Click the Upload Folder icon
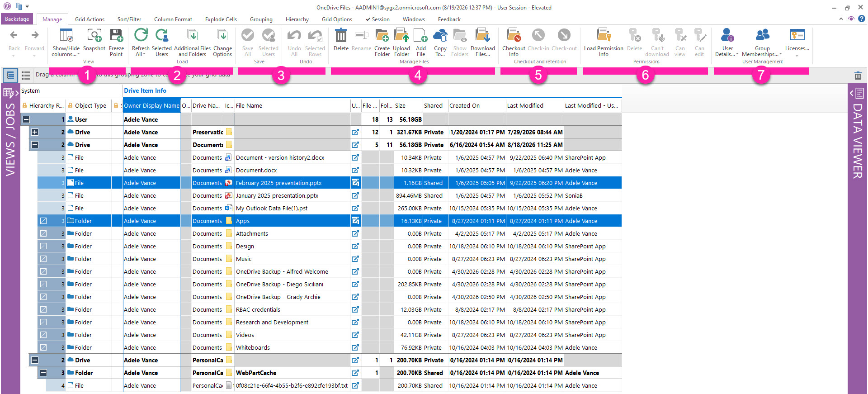The width and height of the screenshot is (868, 394). 401,35
